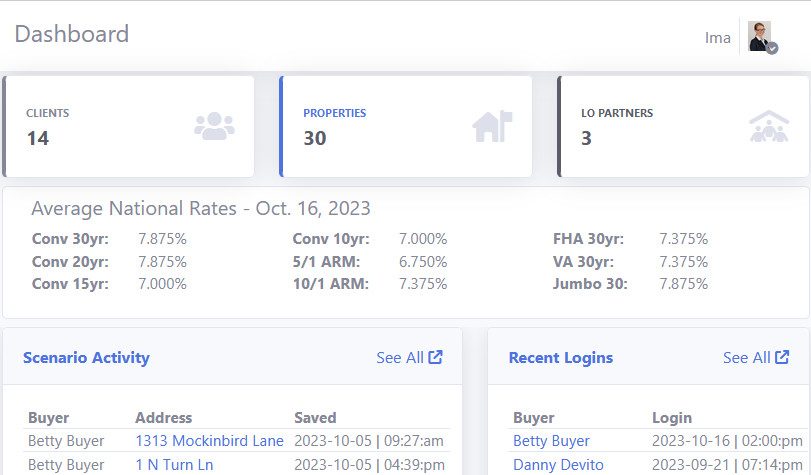Open the 1313 Mockinbird Lane address link

(x=210, y=441)
